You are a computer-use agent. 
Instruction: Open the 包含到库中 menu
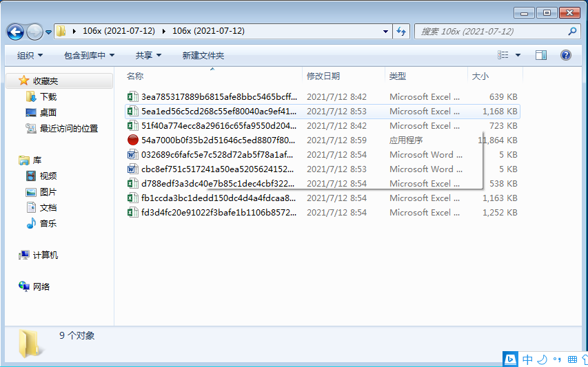coord(89,55)
